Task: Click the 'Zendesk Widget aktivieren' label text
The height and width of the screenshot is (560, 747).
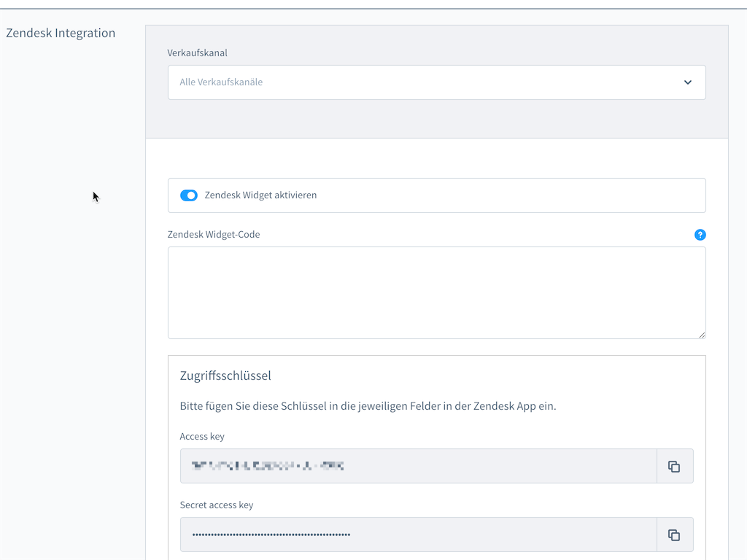Action: pos(260,195)
